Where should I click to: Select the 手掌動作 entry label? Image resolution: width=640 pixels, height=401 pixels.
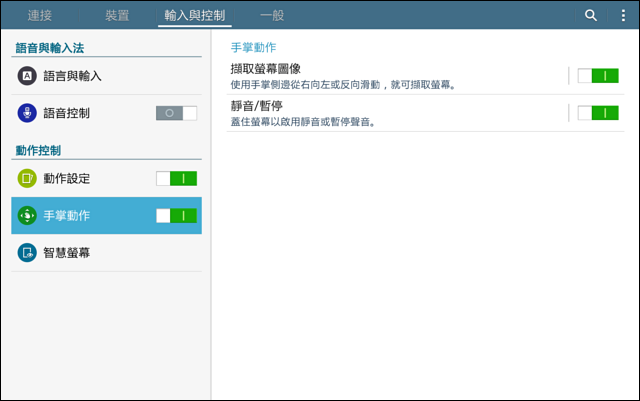67,216
